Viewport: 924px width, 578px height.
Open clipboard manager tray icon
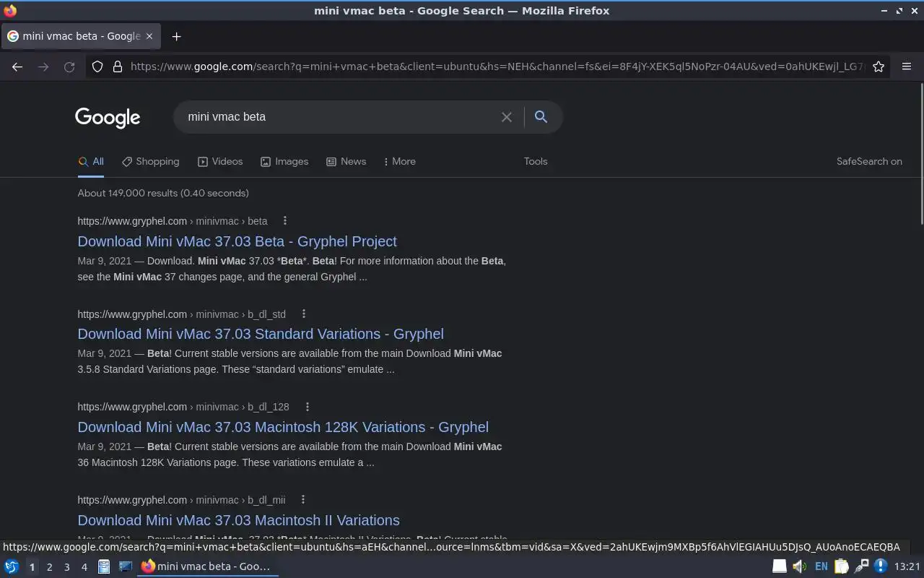[842, 566]
